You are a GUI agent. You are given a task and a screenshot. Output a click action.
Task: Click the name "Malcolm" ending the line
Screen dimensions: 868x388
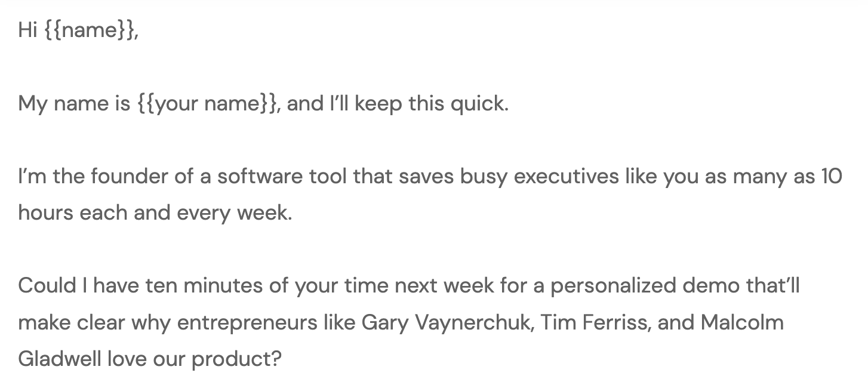click(742, 322)
